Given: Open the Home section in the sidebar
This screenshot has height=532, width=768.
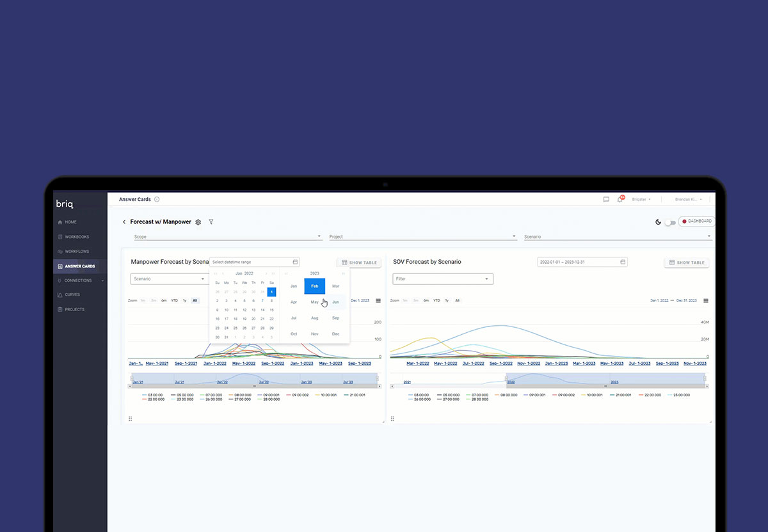Looking at the screenshot, I should coord(68,222).
